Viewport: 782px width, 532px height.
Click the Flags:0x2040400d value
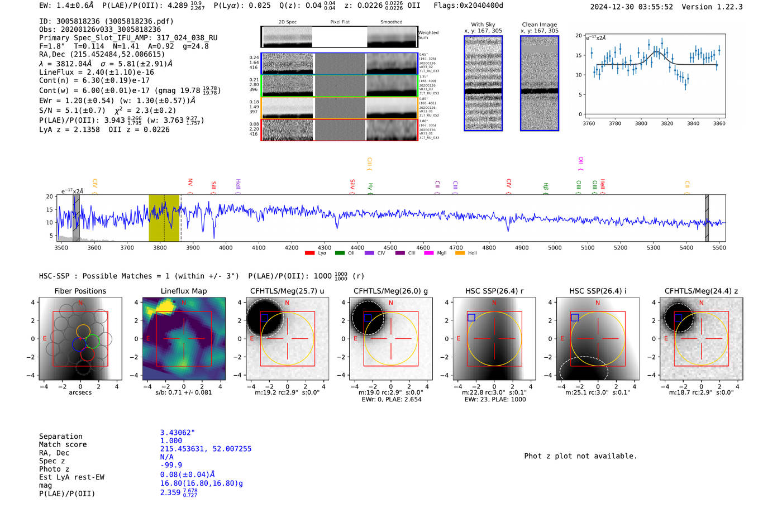coord(469,6)
